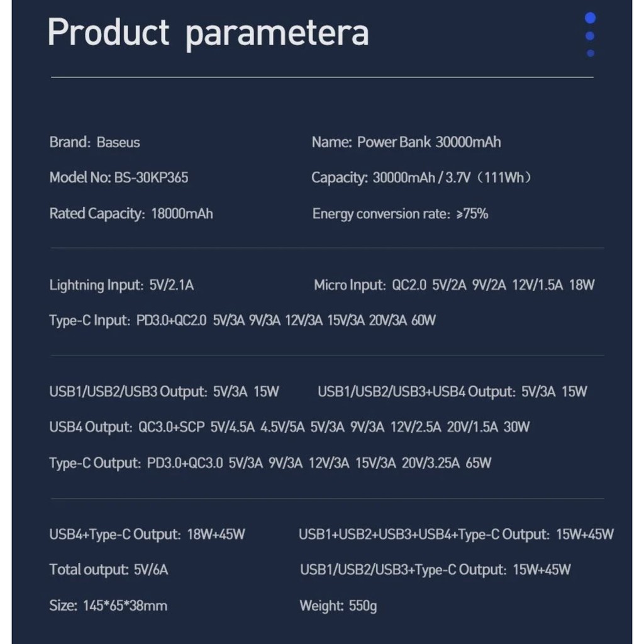Click the Micro Input QC2.0 specification

pos(454,286)
